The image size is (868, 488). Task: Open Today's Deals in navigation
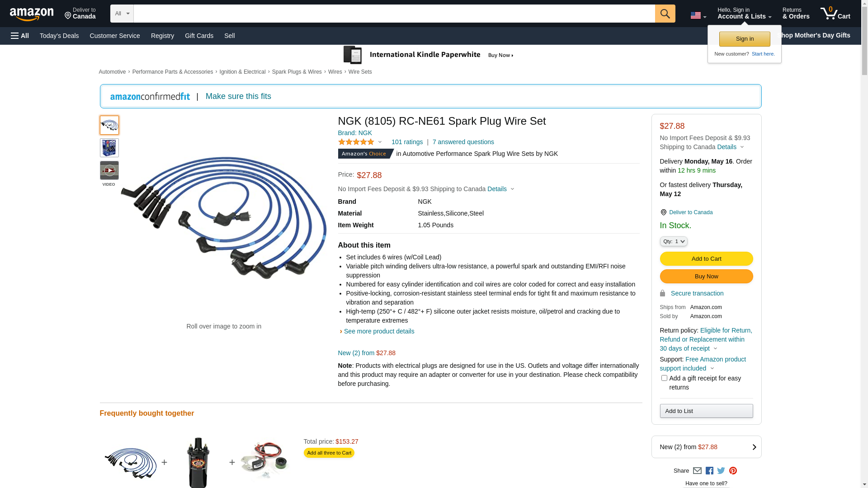pyautogui.click(x=59, y=36)
